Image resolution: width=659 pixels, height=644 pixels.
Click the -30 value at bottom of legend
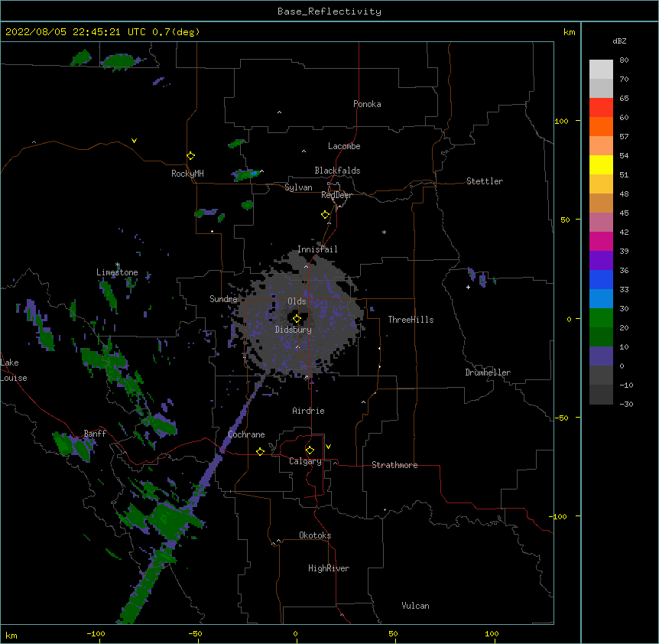626,405
